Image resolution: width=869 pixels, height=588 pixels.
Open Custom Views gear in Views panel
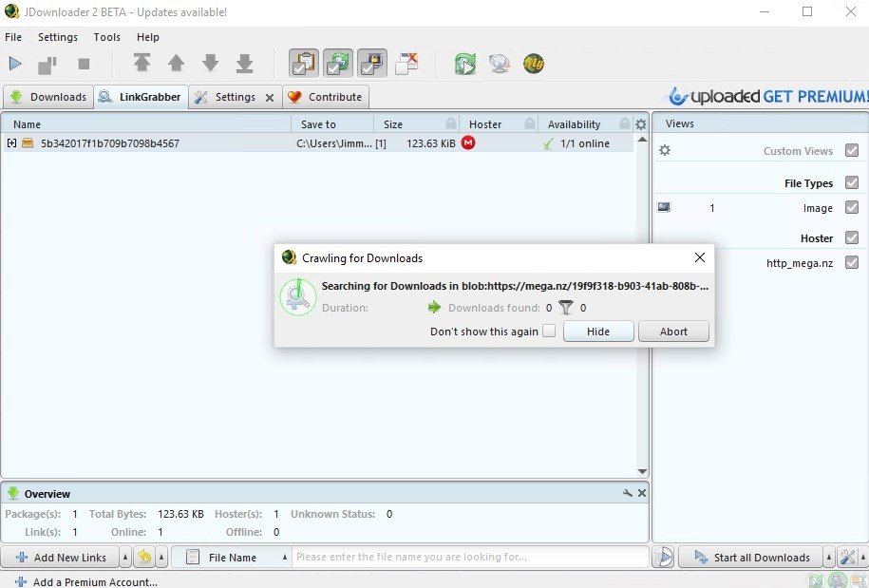tap(665, 150)
